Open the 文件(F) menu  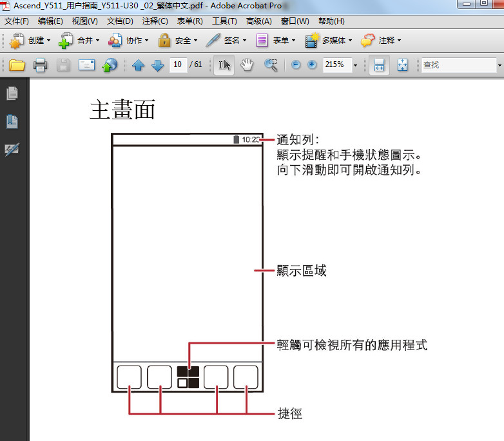pyautogui.click(x=16, y=21)
